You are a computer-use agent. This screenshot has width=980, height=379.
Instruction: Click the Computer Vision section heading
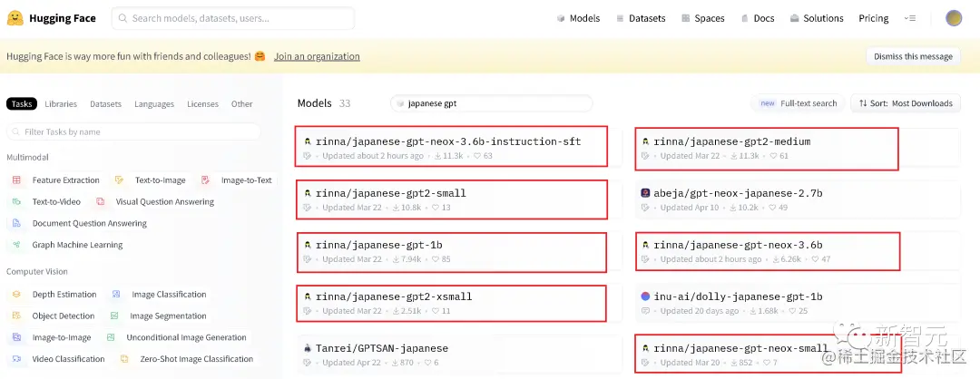point(37,272)
